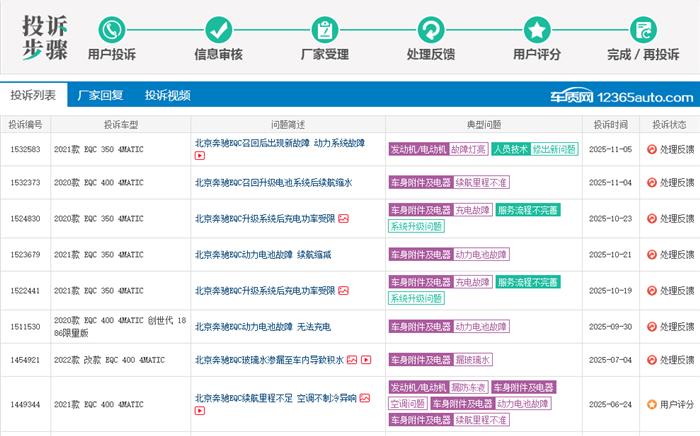Click the edit icon above 厂家受理
This screenshot has height=436, width=700.
pyautogui.click(x=323, y=29)
